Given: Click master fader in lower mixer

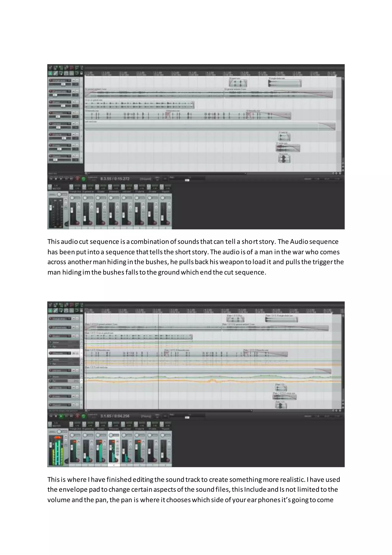Looking at the screenshot, I should 51,445.
